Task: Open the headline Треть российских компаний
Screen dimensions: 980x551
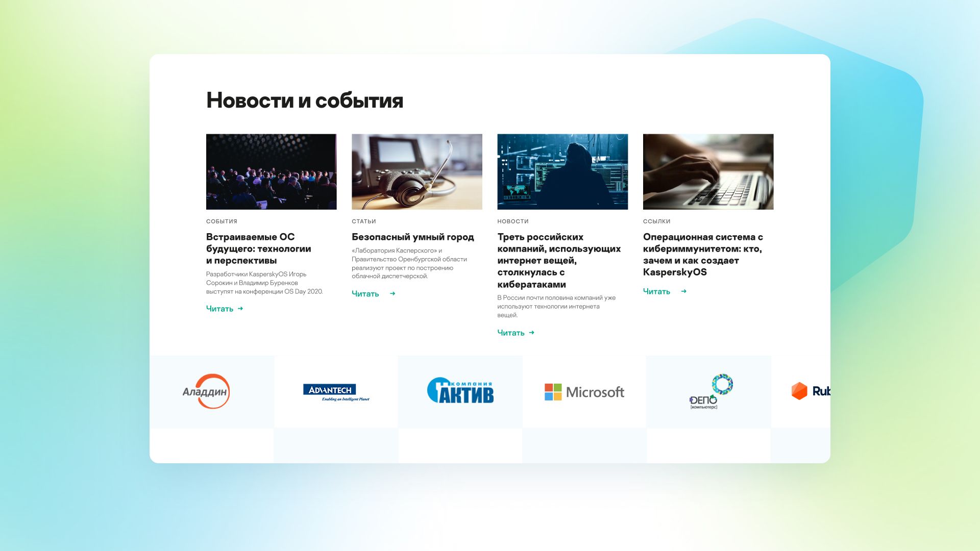Action: coord(559,260)
